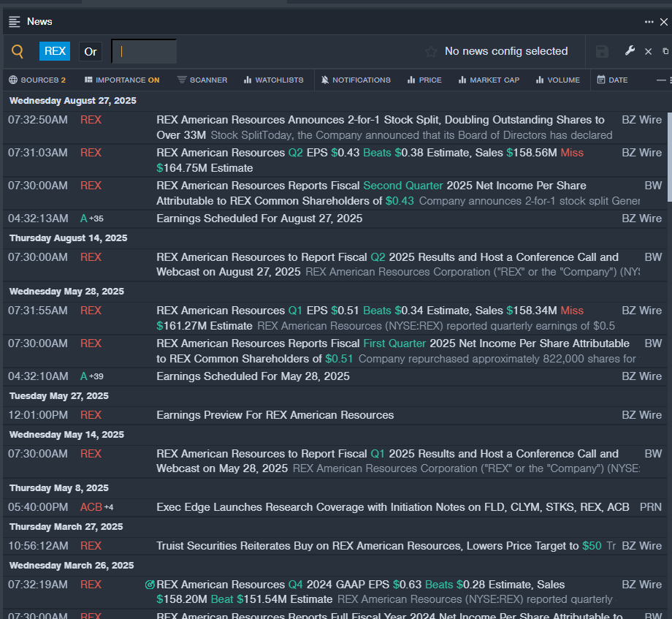Viewport: 672px width, 619px height.
Task: Click the news list vertical scrollbar
Action: 668,153
